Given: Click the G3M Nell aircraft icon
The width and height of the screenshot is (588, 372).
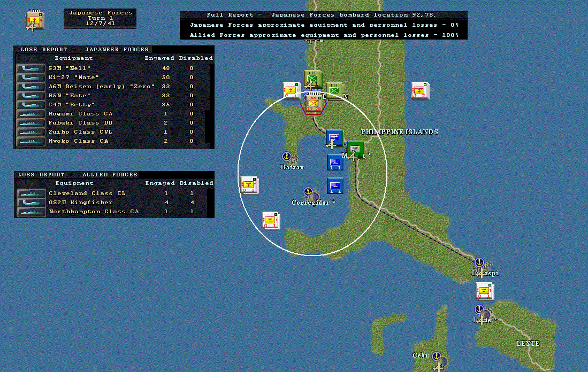Looking at the screenshot, I should 30,68.
